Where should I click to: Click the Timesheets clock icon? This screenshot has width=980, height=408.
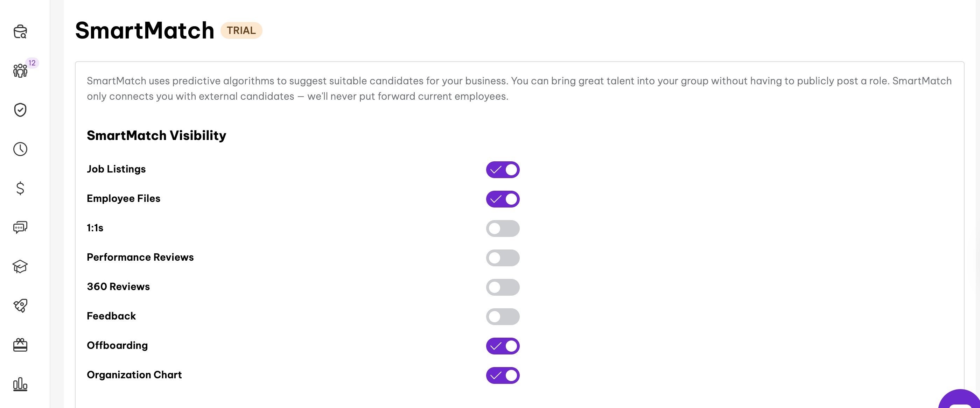coord(20,149)
